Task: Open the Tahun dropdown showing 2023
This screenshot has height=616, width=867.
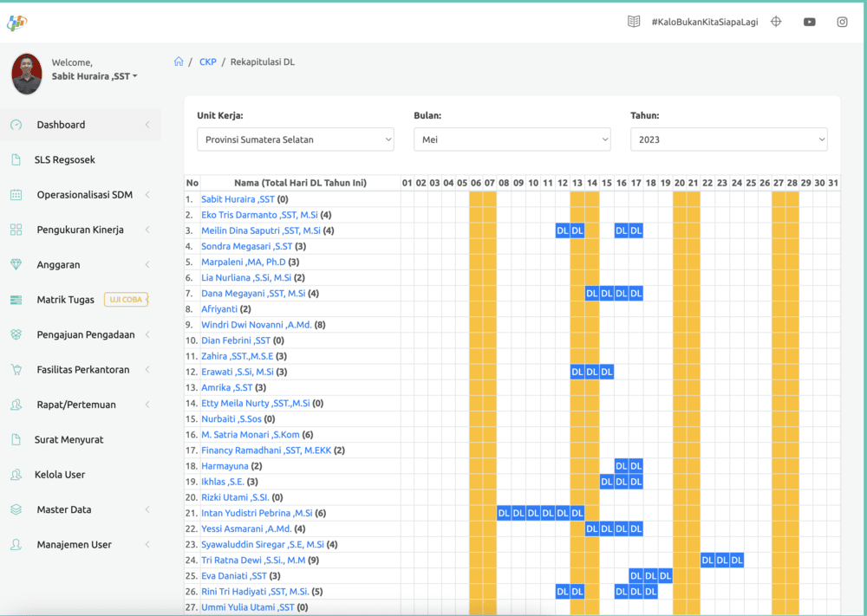Action: pyautogui.click(x=729, y=139)
